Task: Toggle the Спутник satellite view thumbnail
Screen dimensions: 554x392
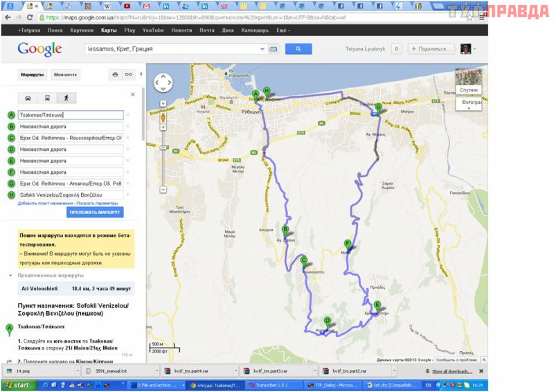Action: pyautogui.click(x=469, y=82)
